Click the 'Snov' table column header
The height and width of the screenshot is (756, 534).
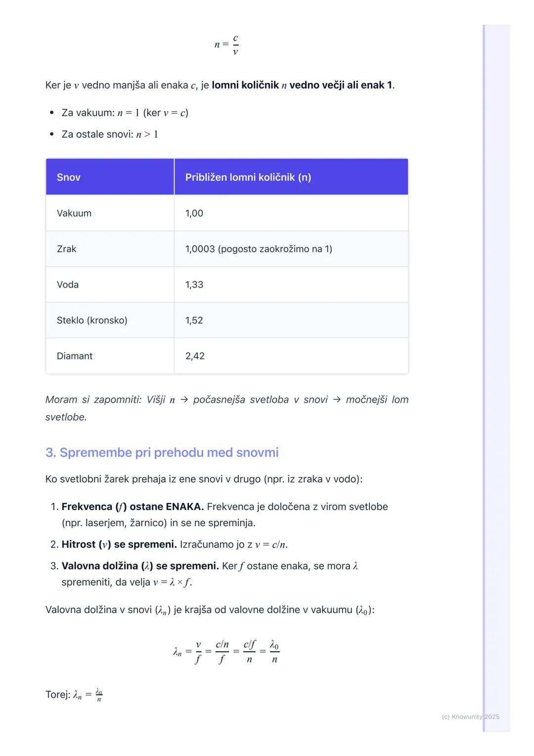tap(69, 177)
